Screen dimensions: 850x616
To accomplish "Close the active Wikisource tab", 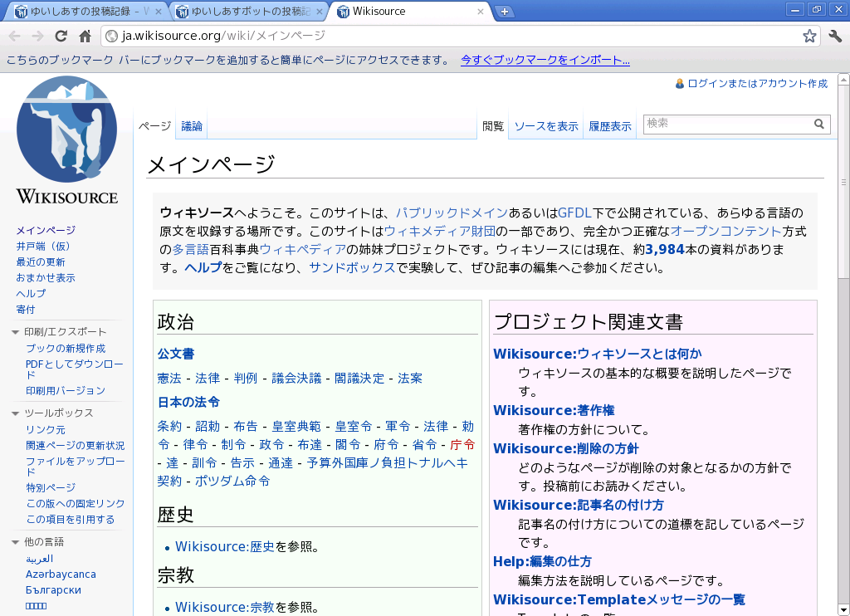I will pyautogui.click(x=481, y=12).
